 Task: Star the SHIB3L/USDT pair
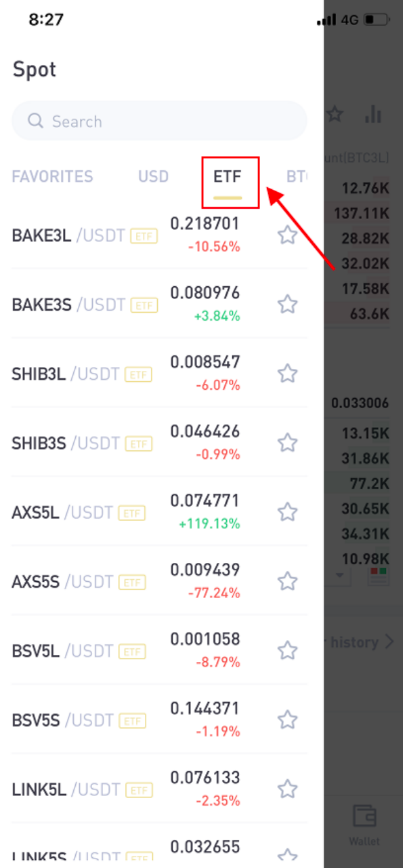(288, 374)
